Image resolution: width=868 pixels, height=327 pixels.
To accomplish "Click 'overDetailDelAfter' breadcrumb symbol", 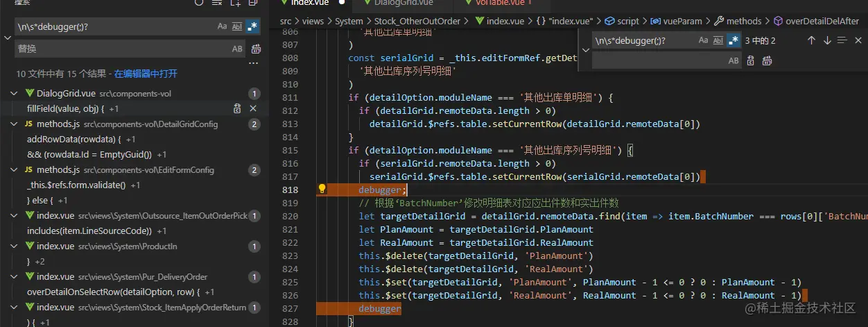I will tap(815, 21).
